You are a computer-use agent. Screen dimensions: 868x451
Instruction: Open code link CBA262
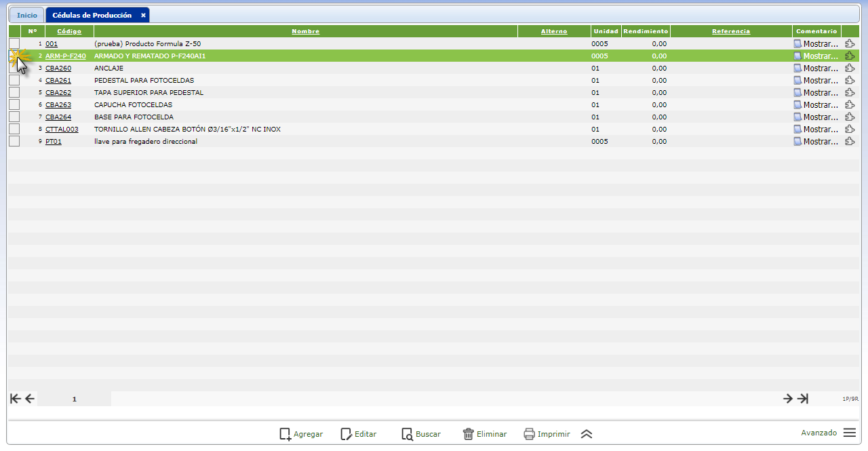coord(58,92)
